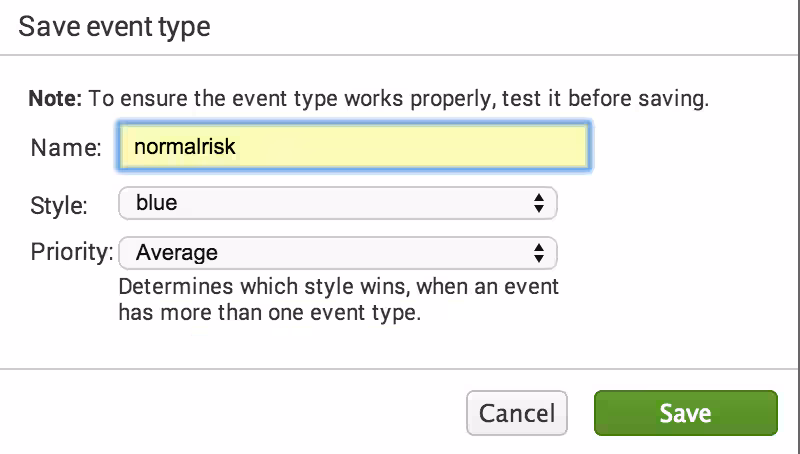The image size is (800, 454).
Task: Click the Priority dropdown up-down arrows
Action: click(x=539, y=253)
